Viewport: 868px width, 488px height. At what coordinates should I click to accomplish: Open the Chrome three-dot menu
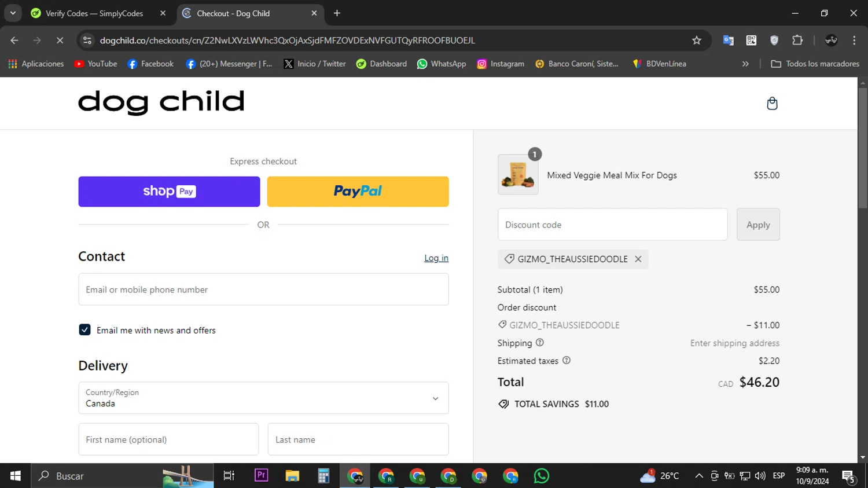(854, 40)
